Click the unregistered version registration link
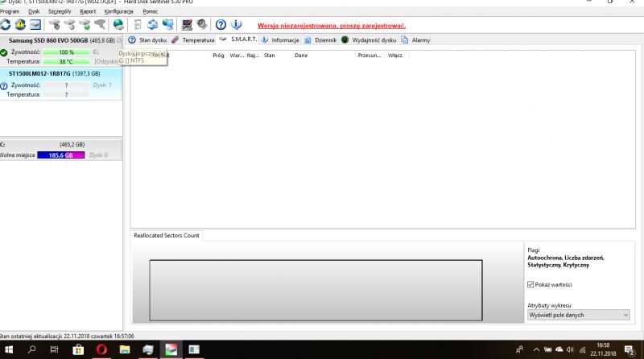Viewport: 644px width, 359px height. 332,26
